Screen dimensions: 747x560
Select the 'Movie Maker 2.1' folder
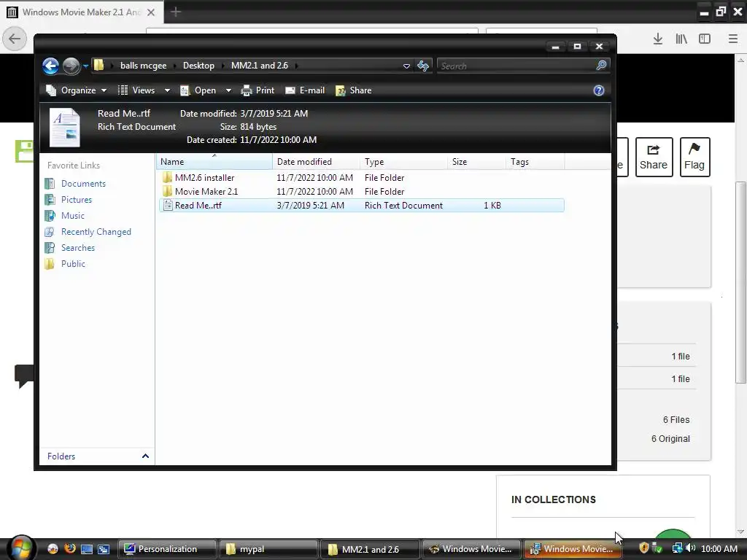point(206,192)
